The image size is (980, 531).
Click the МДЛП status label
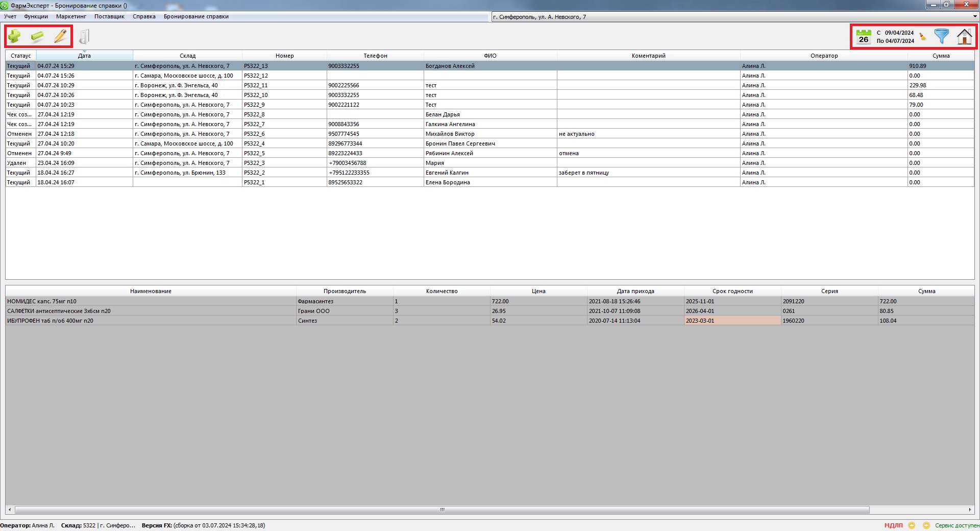point(893,525)
